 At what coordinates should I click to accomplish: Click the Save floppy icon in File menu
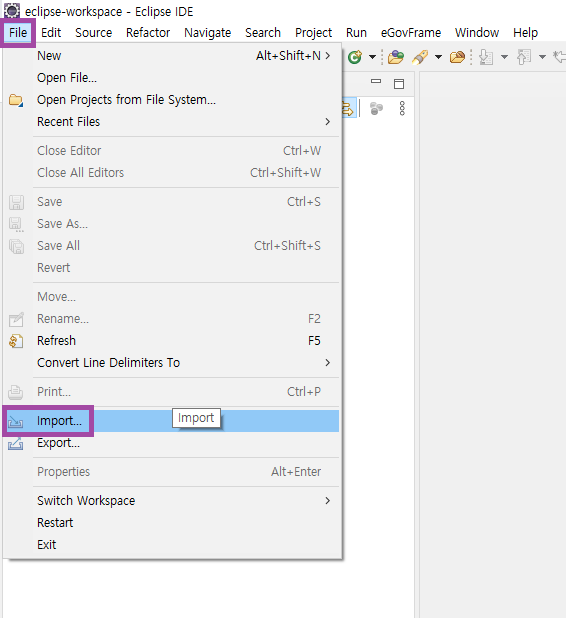pos(16,202)
